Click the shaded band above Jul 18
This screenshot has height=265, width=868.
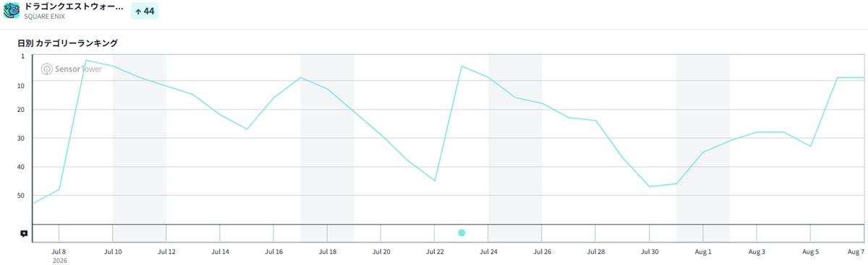click(x=327, y=139)
